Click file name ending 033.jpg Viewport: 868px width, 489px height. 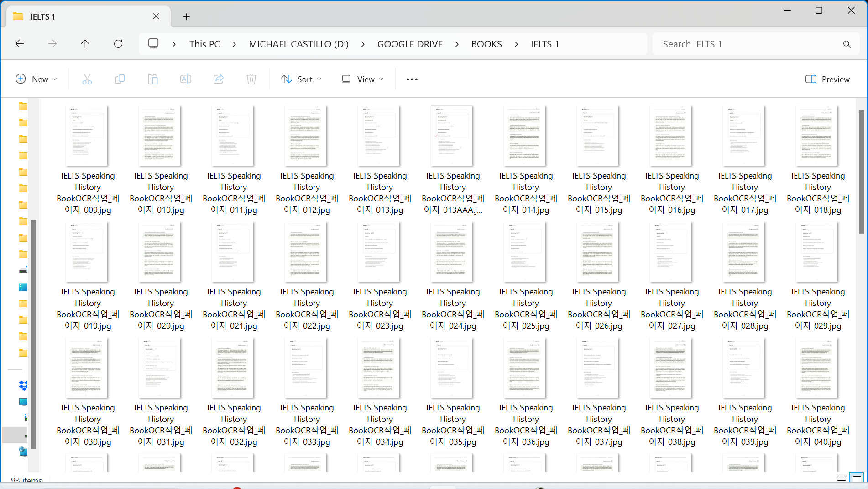(x=307, y=425)
